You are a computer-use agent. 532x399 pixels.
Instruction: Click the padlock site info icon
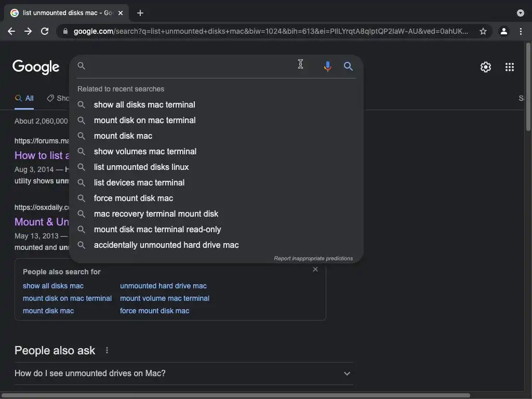(x=65, y=31)
